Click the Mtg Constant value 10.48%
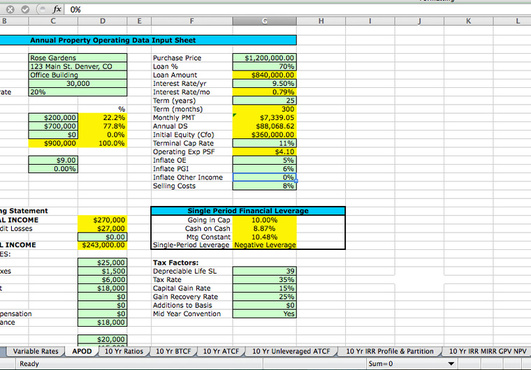 pyautogui.click(x=264, y=237)
